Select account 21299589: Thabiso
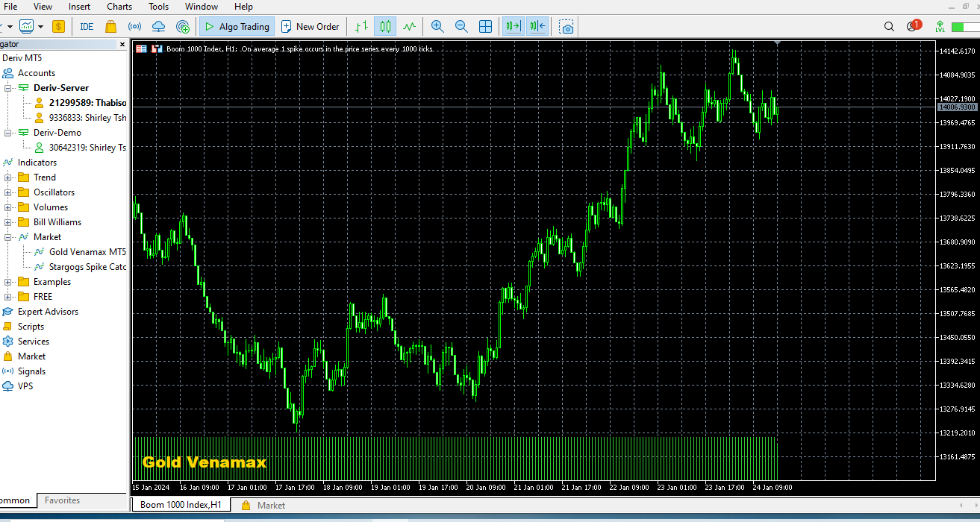980x522 pixels. (x=87, y=103)
